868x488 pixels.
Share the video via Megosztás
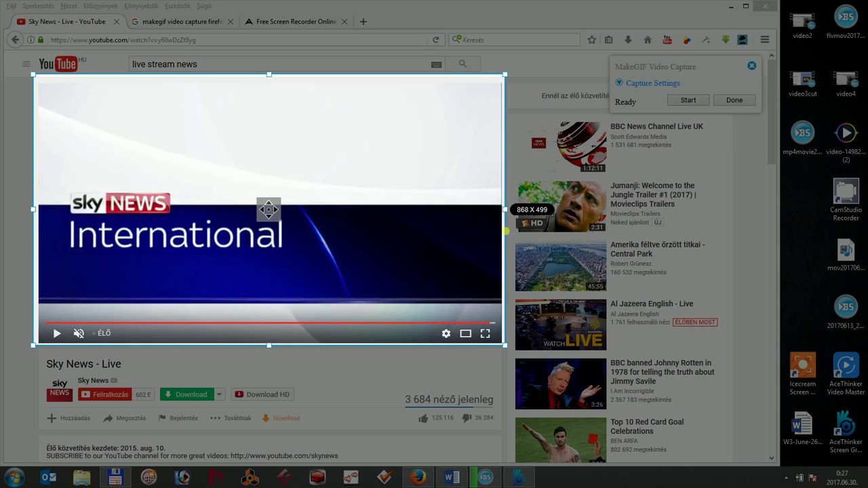[124, 418]
